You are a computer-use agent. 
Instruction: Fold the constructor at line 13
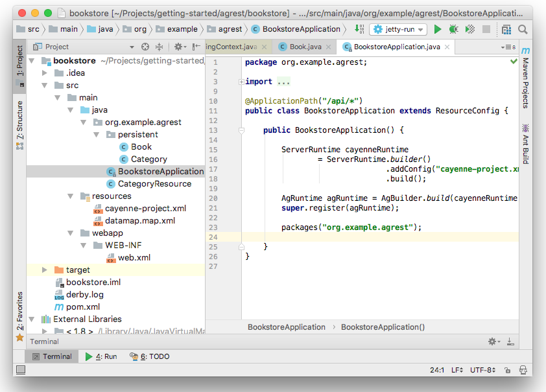tap(241, 130)
